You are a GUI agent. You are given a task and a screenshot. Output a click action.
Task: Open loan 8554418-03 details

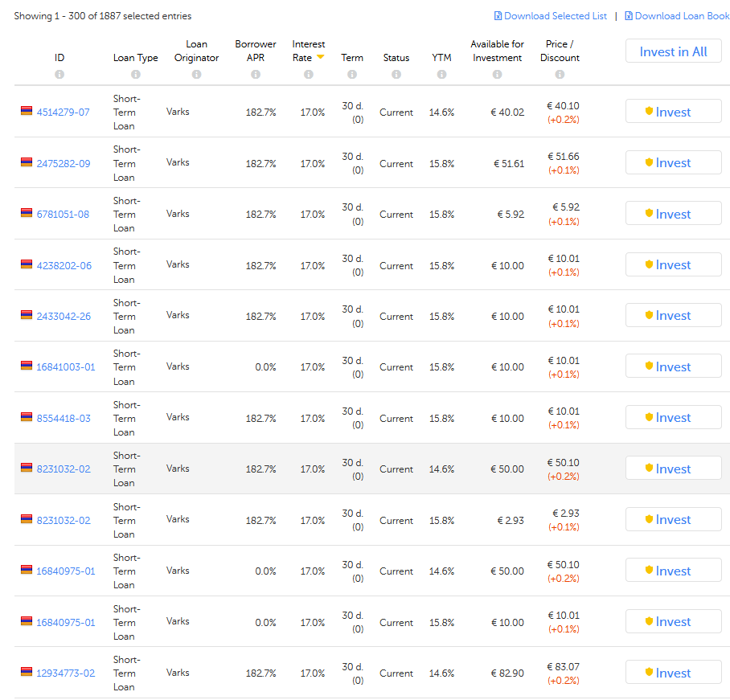[64, 419]
